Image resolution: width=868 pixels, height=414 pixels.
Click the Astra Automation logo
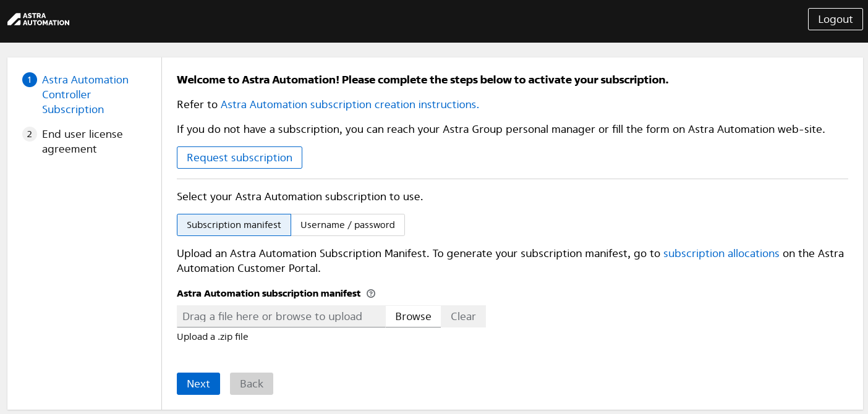tap(38, 19)
